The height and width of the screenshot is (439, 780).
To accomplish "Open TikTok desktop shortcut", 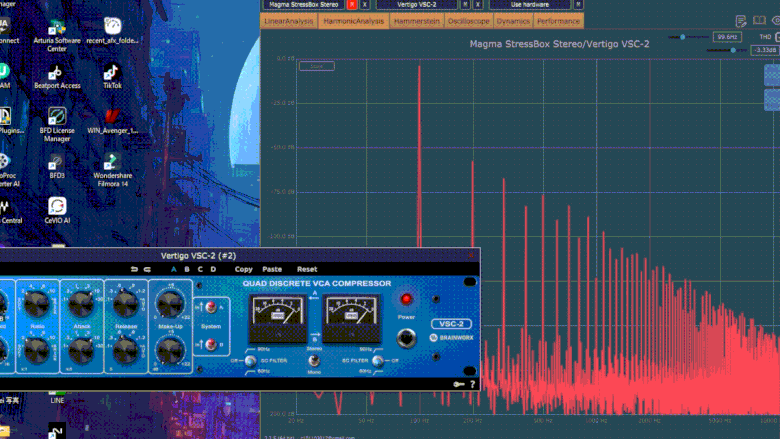I will (x=112, y=71).
